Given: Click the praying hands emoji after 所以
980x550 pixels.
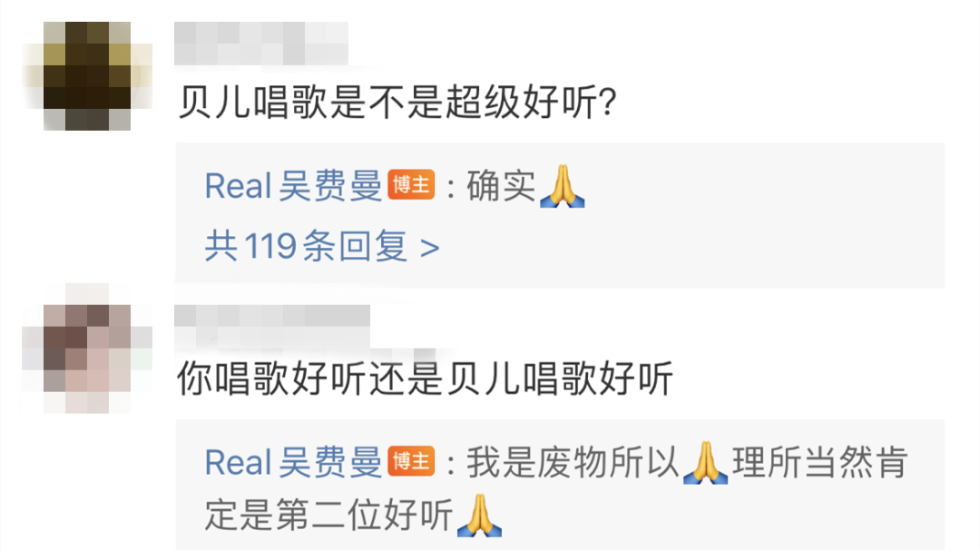Looking at the screenshot, I should pyautogui.click(x=706, y=463).
